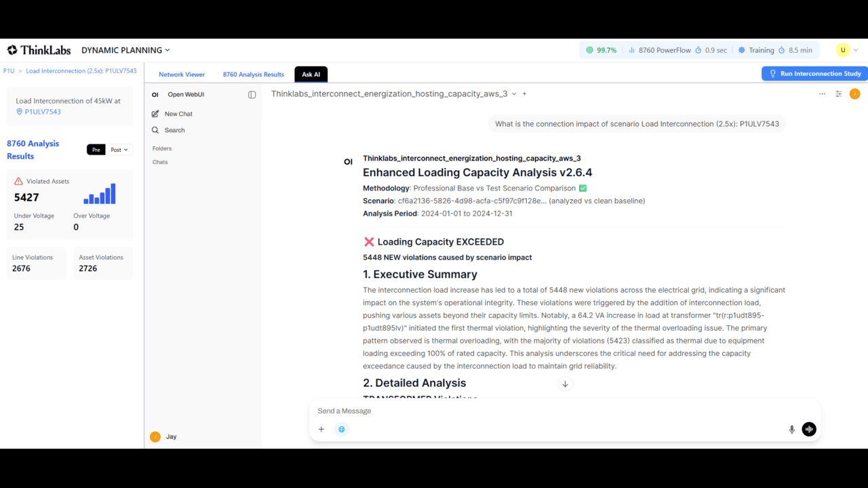Click the scroll to bottom arrow button

click(565, 384)
